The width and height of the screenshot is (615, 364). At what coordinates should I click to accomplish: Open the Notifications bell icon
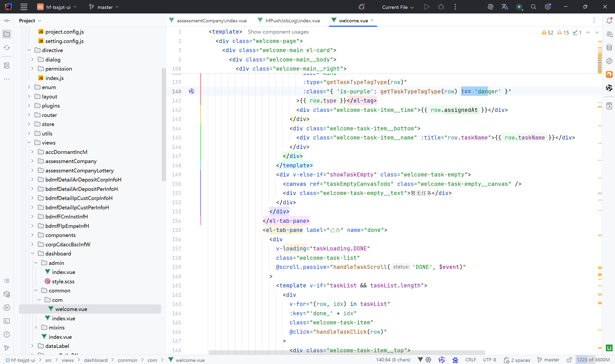click(609, 21)
